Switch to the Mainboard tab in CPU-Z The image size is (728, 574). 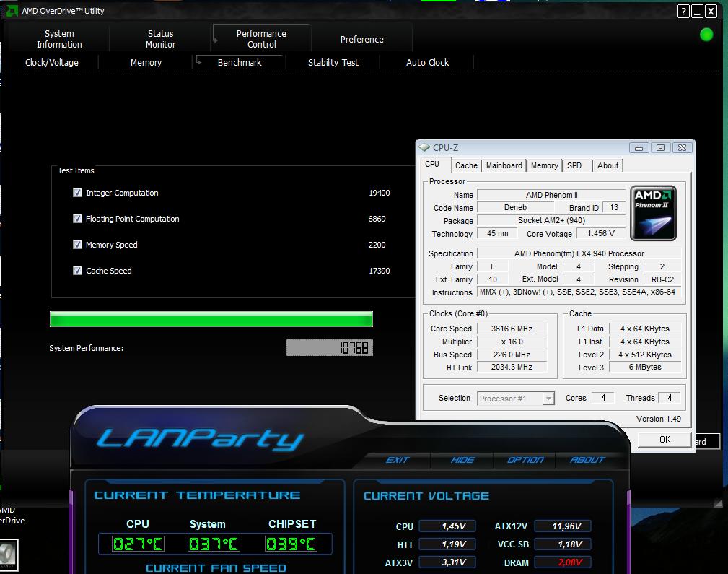click(x=504, y=165)
